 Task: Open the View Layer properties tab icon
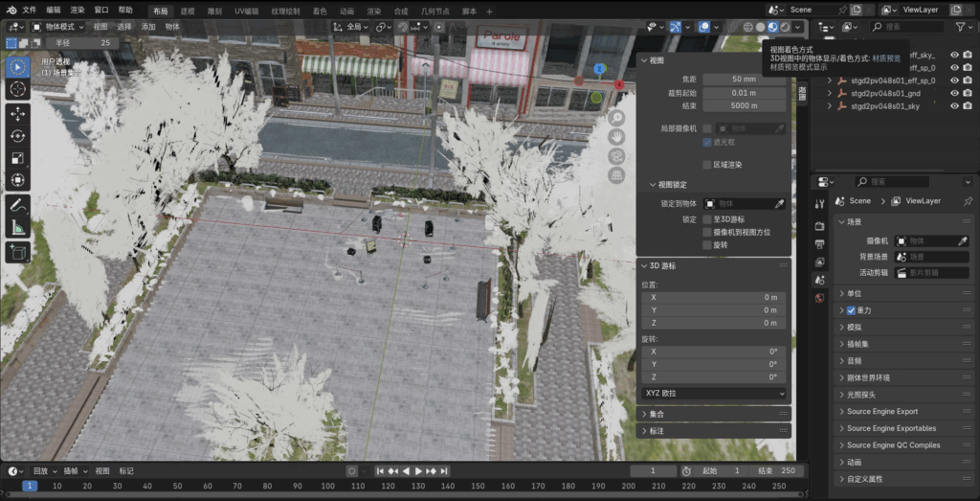coord(820,262)
